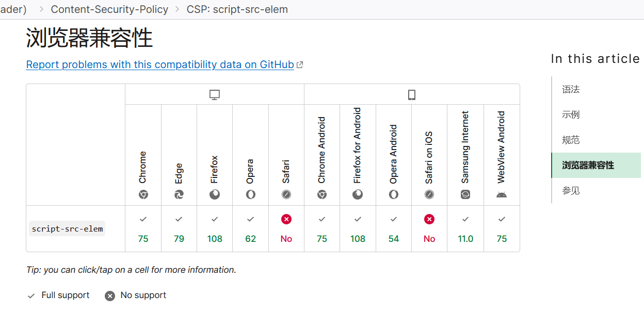Click the Chrome browser logo icon

(143, 194)
